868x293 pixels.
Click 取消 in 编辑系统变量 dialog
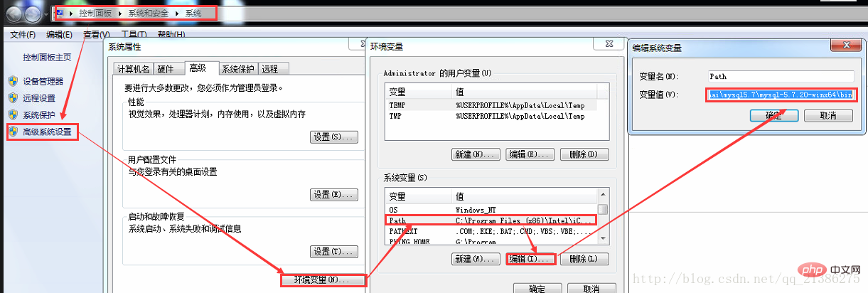828,116
